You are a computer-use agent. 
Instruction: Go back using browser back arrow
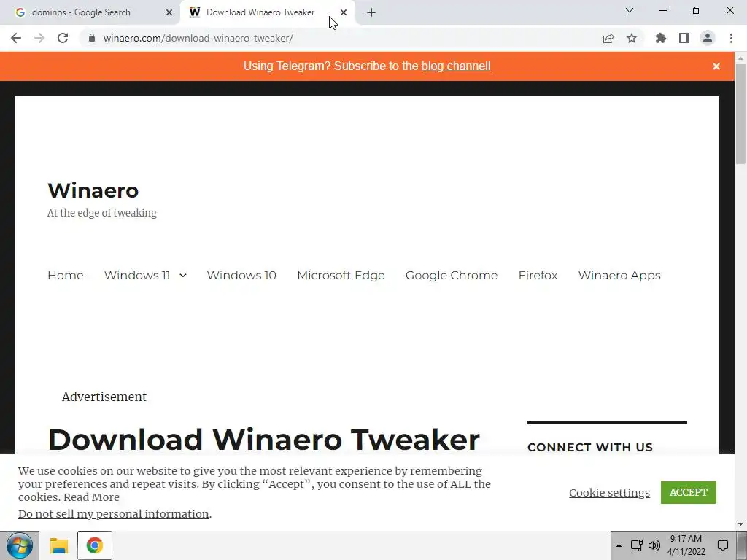tap(16, 38)
